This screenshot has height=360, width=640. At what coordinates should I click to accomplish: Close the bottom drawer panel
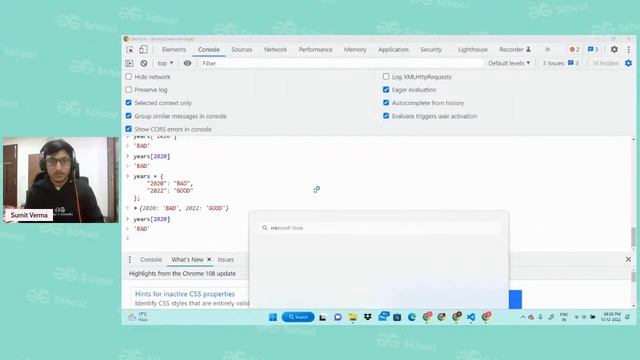628,260
